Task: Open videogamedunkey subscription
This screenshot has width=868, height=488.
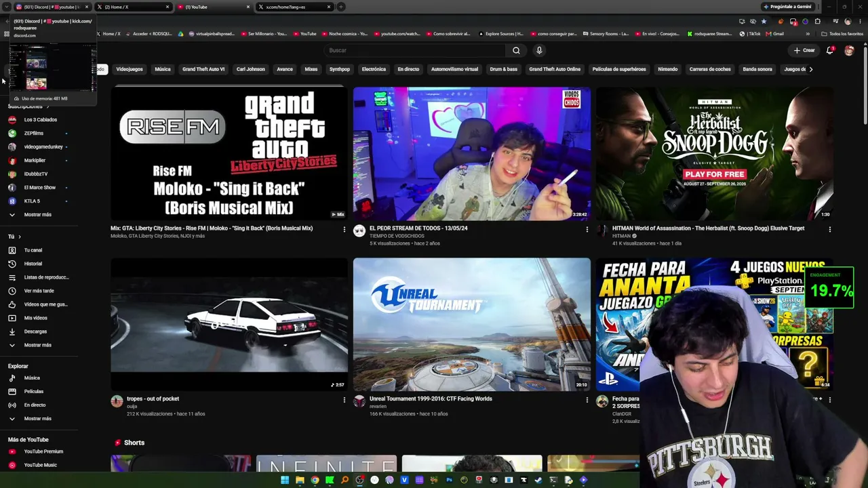Action: pyautogui.click(x=44, y=147)
